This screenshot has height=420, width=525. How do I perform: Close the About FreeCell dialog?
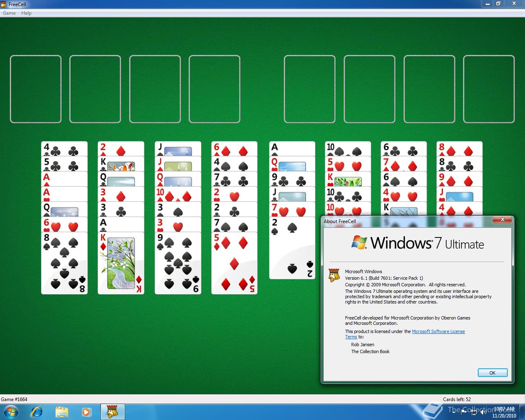(502, 220)
